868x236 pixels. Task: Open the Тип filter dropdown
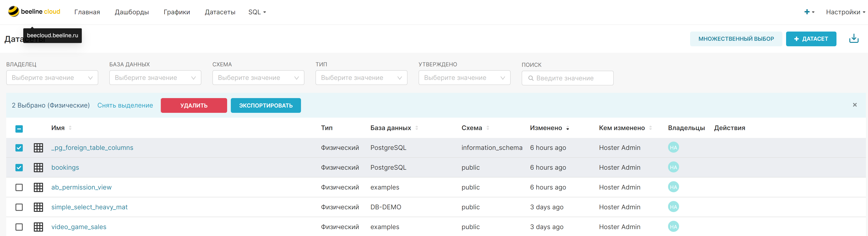pyautogui.click(x=362, y=78)
